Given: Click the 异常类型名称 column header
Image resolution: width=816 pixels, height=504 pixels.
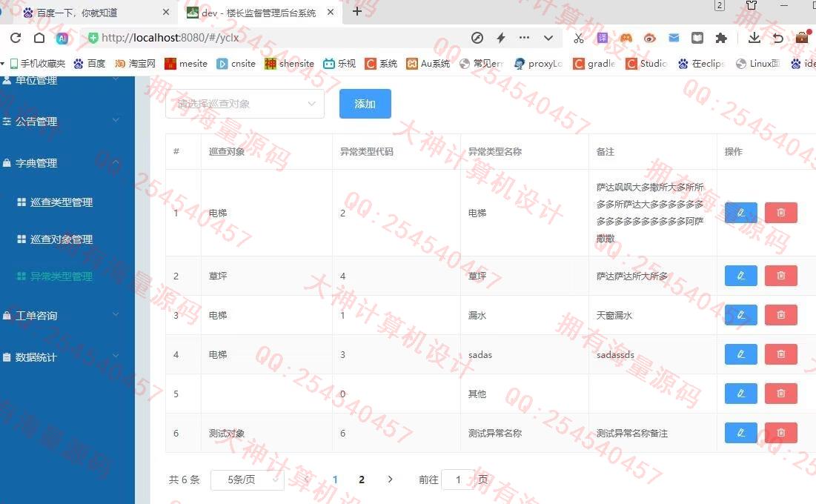Looking at the screenshot, I should point(495,151).
